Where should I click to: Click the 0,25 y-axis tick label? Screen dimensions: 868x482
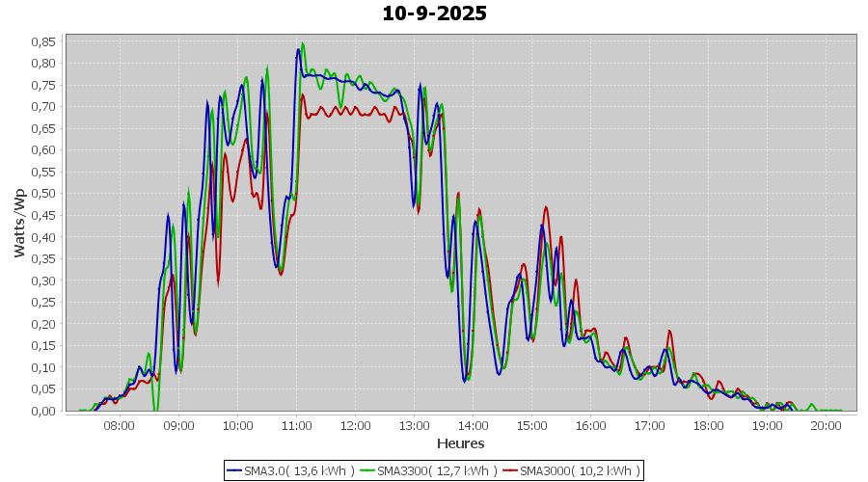pos(43,302)
